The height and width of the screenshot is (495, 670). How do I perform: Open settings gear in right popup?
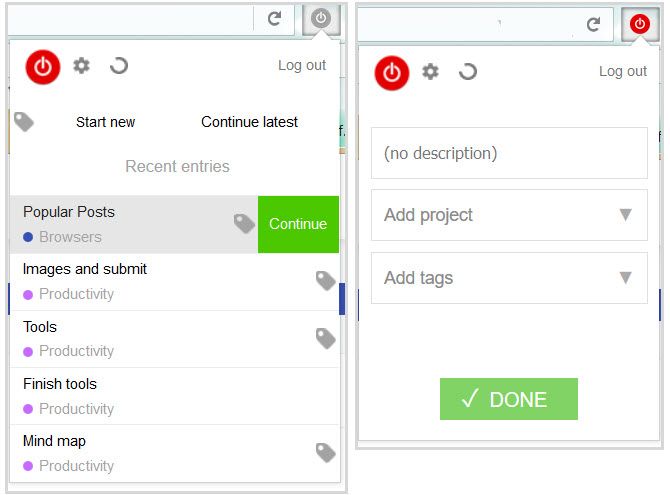(430, 72)
